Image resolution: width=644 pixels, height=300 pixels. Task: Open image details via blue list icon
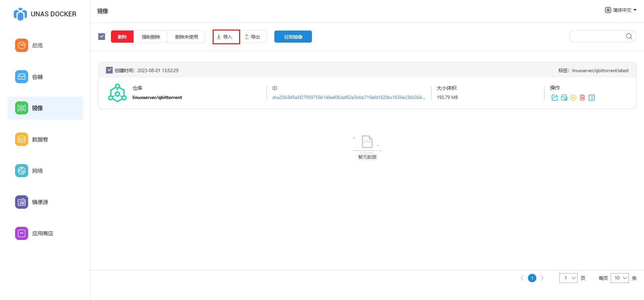(x=592, y=98)
